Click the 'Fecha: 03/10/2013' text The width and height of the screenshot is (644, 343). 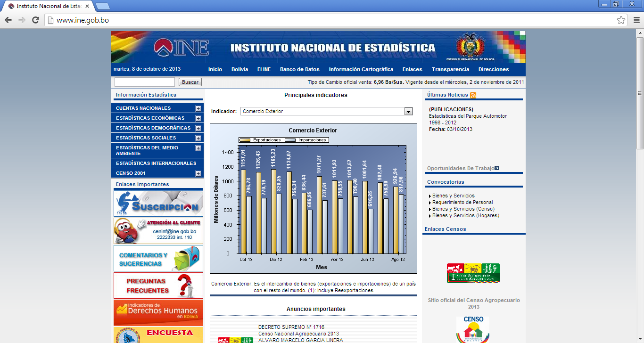point(451,129)
